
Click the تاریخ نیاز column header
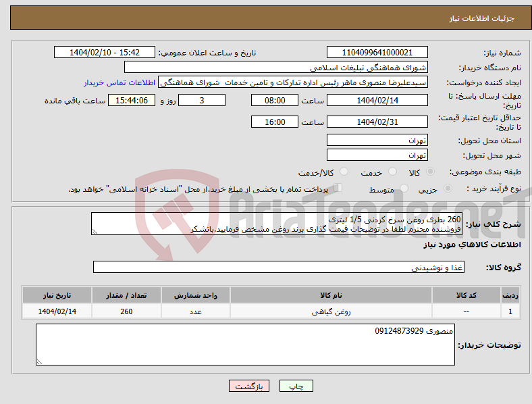pyautogui.click(x=57, y=295)
